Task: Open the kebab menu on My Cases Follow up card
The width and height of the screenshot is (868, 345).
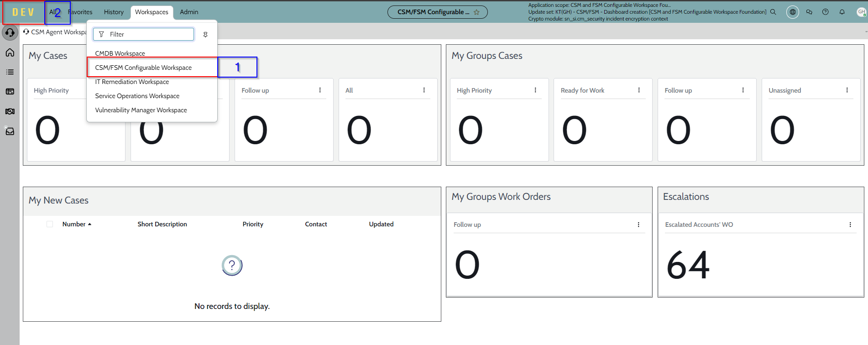Action: [320, 90]
